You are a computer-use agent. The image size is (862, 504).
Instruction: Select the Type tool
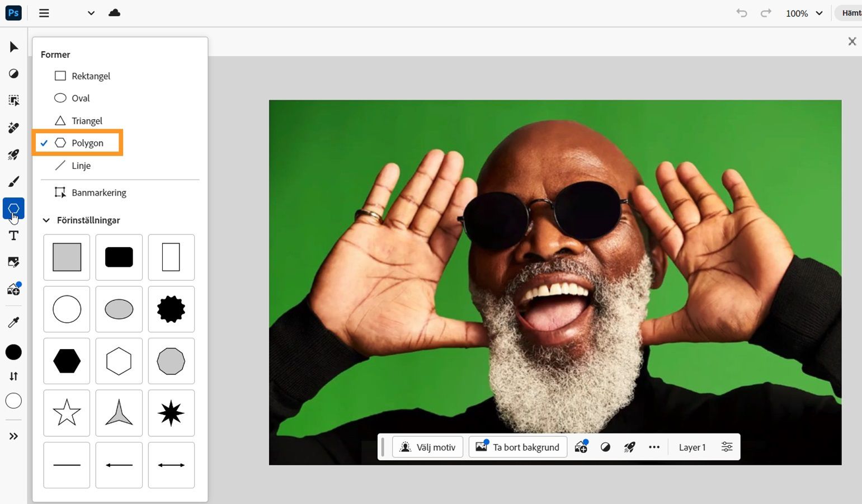pyautogui.click(x=13, y=235)
